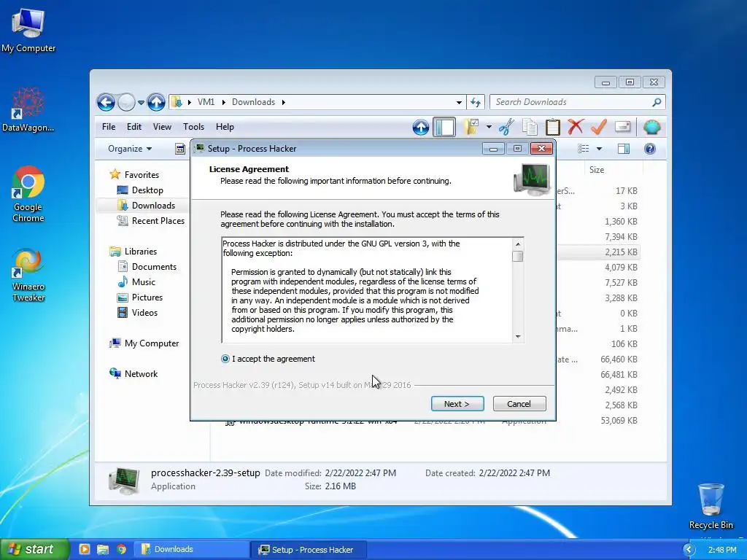Click the folder options checklist icon
The width and height of the screenshot is (747, 560).
[472, 127]
